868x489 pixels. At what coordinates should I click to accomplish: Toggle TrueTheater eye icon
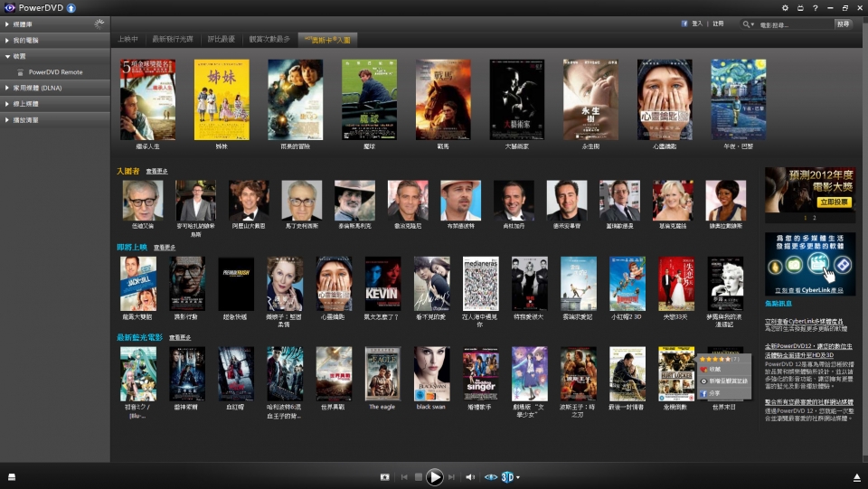491,477
